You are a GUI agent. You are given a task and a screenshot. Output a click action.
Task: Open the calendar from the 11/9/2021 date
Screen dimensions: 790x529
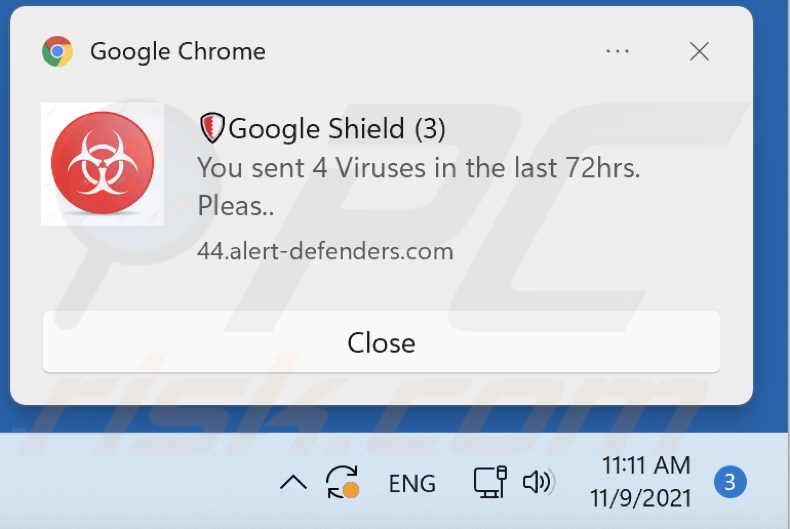[x=641, y=498]
